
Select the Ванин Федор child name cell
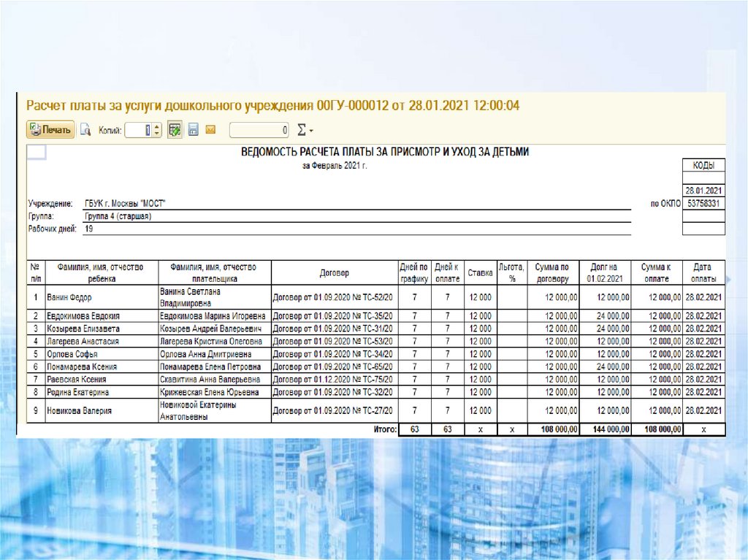[101, 297]
